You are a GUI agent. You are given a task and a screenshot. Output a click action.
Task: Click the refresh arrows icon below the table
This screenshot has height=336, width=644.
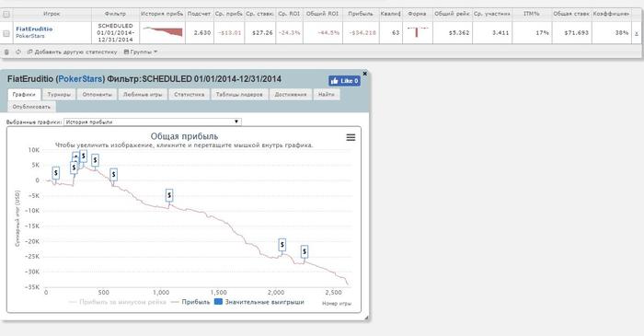(x=18, y=52)
